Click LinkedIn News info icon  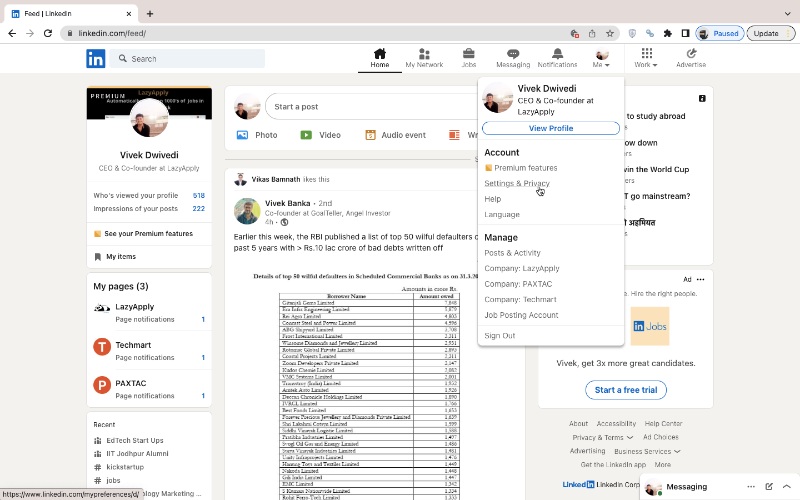pyautogui.click(x=702, y=98)
